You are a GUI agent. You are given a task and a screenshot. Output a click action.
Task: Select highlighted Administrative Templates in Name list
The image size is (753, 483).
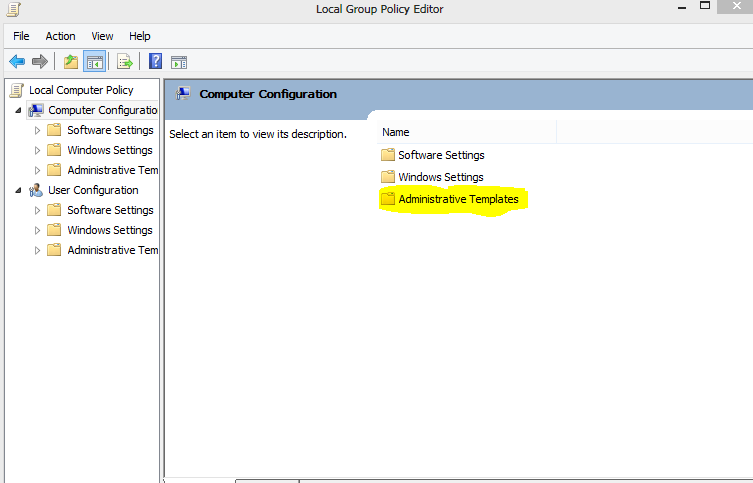[459, 199]
